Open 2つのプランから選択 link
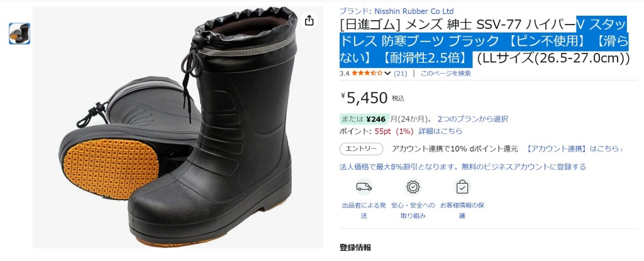The image size is (644, 261). 473,119
